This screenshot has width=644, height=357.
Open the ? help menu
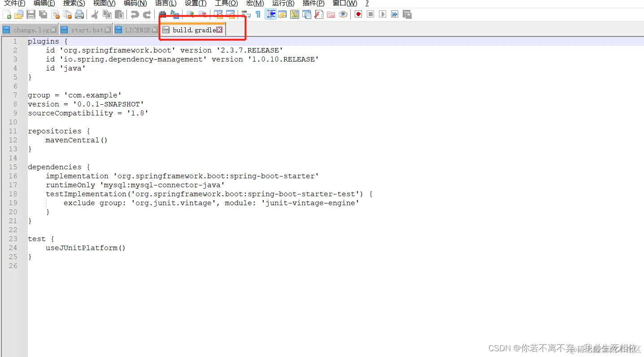[367, 3]
